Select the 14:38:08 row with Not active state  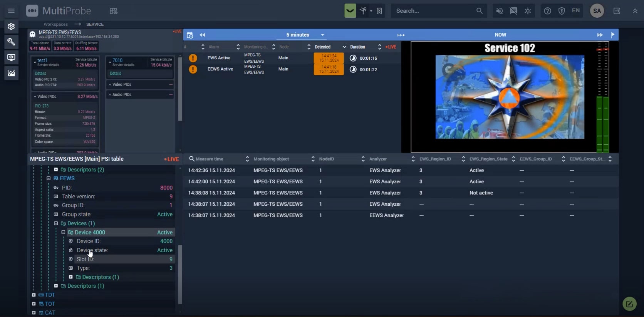pyautogui.click(x=401, y=193)
